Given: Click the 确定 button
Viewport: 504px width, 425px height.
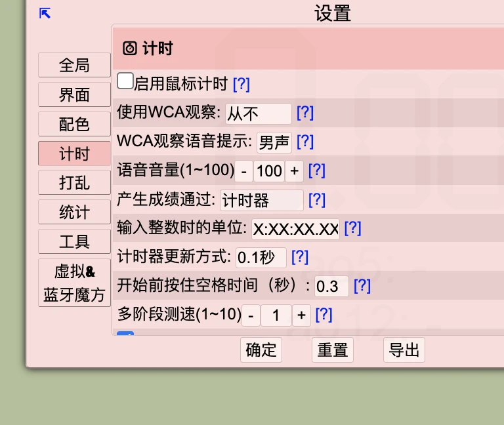Looking at the screenshot, I should coord(261,350).
